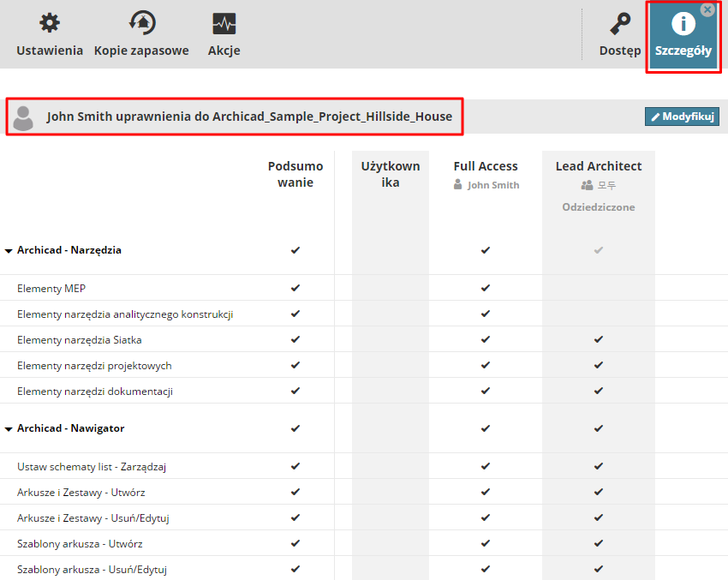Toggle Lead Architect checkmark for Elementy narzędzi projektowych
Viewport: 728px width, 580px height.
click(599, 365)
